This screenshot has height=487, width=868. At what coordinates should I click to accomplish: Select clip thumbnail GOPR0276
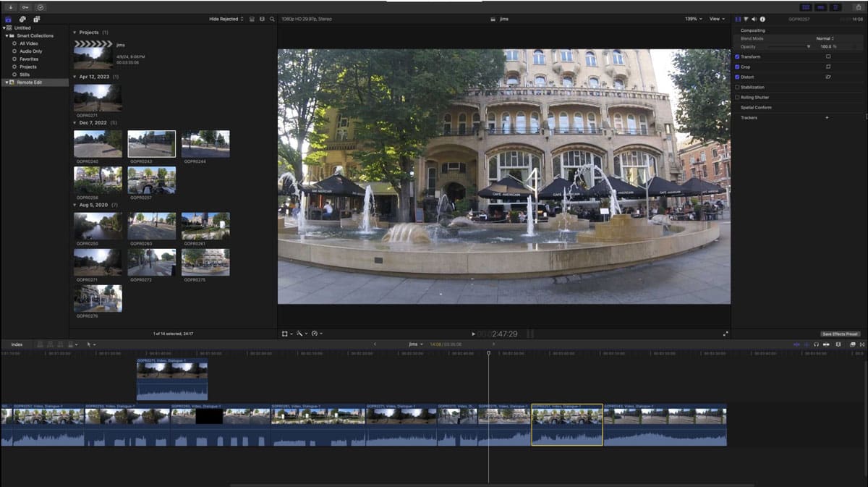tap(98, 298)
